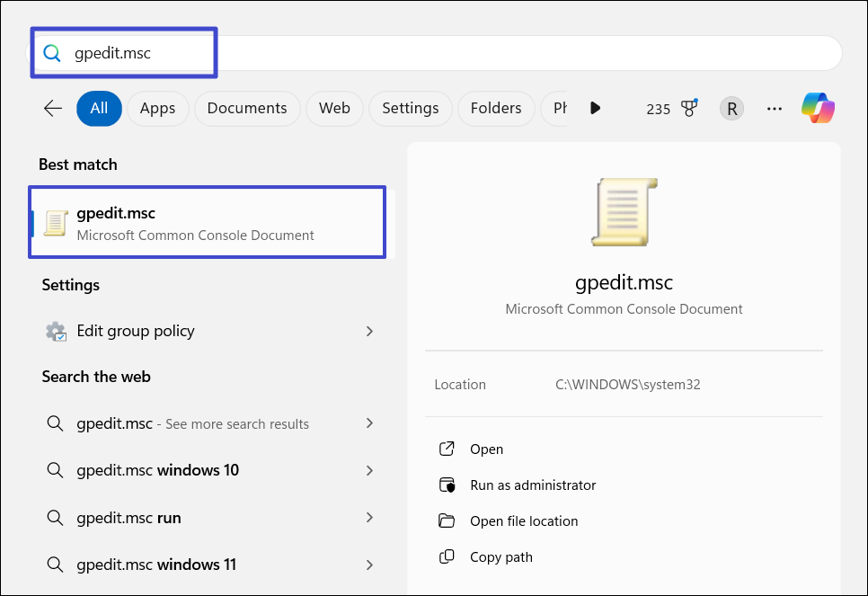The image size is (868, 596).
Task: Click the magnifier search icon in search box
Action: click(x=52, y=54)
